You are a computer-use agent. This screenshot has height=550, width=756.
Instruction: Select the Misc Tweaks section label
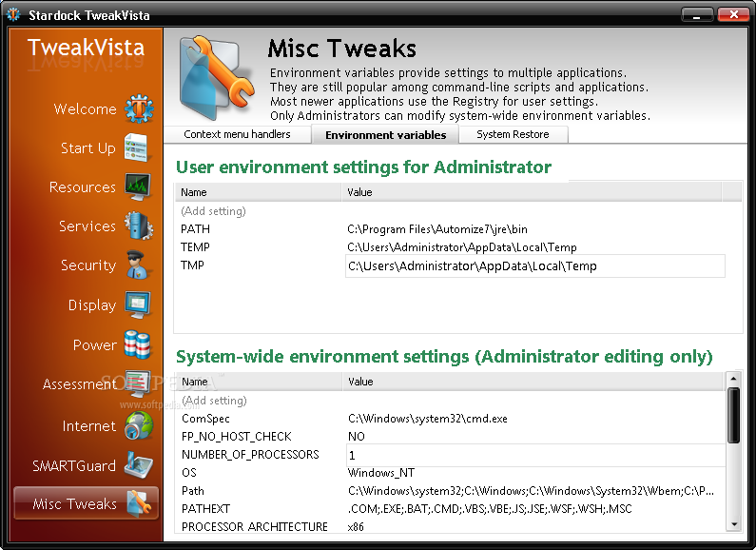point(75,504)
